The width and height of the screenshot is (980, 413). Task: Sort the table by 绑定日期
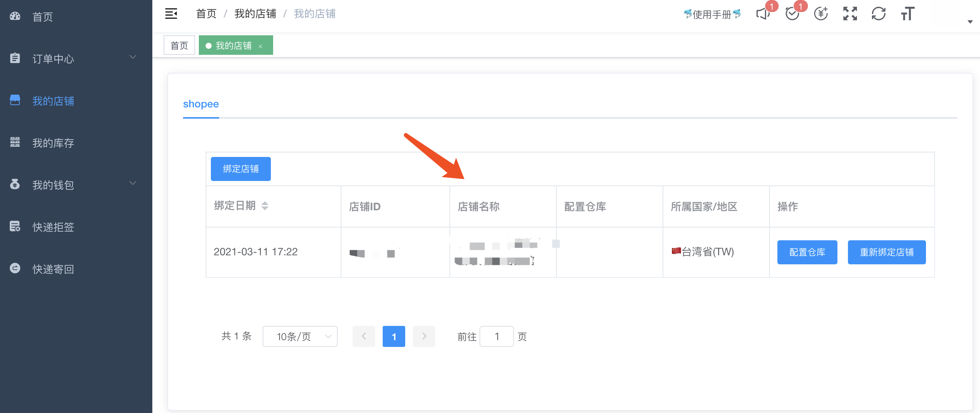pyautogui.click(x=265, y=206)
